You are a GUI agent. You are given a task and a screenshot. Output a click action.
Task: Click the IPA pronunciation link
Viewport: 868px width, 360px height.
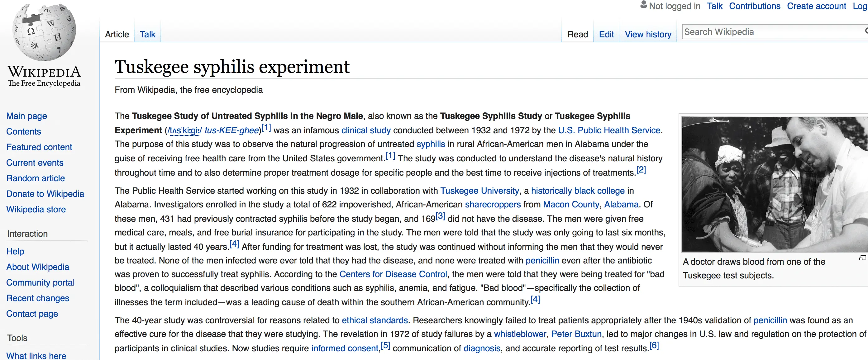pos(185,130)
